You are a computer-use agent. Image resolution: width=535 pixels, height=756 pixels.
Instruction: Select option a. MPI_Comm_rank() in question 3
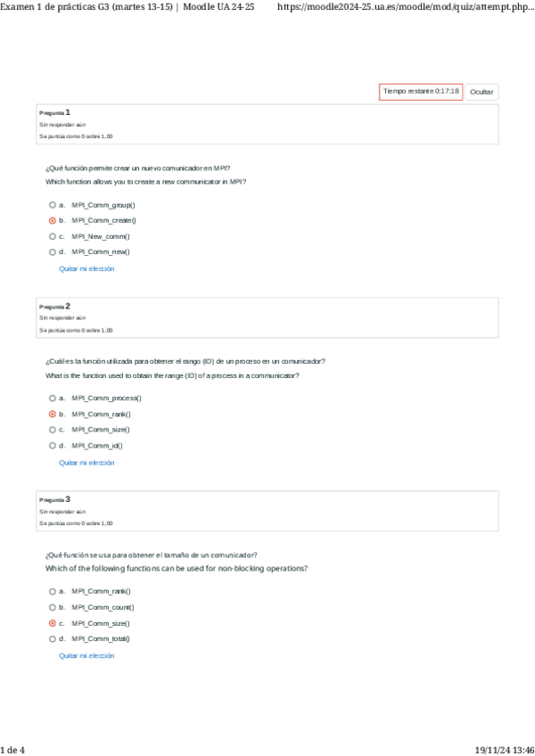click(x=53, y=591)
